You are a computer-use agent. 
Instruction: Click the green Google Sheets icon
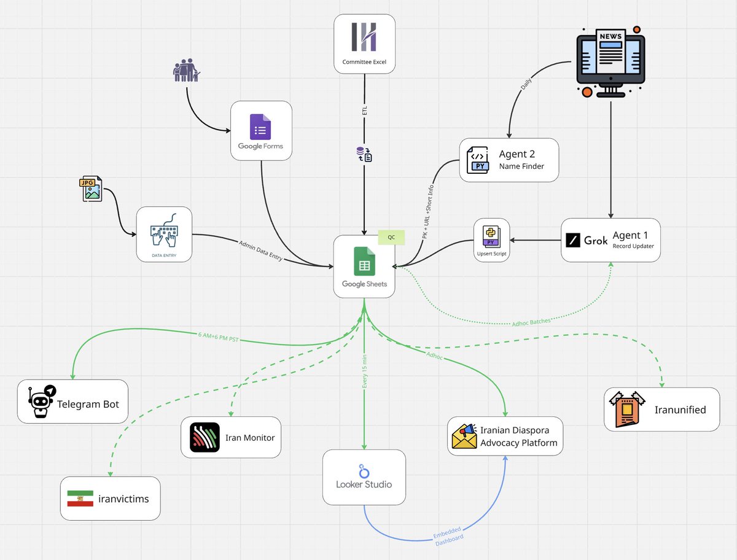click(x=364, y=261)
